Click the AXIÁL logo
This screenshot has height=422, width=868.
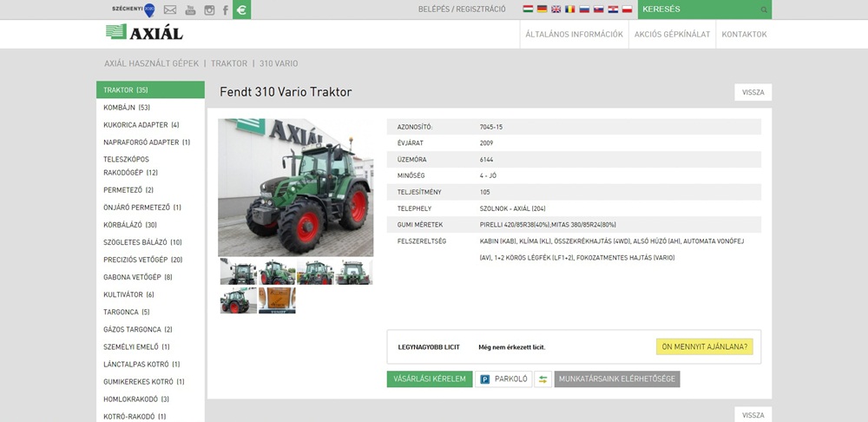[144, 32]
